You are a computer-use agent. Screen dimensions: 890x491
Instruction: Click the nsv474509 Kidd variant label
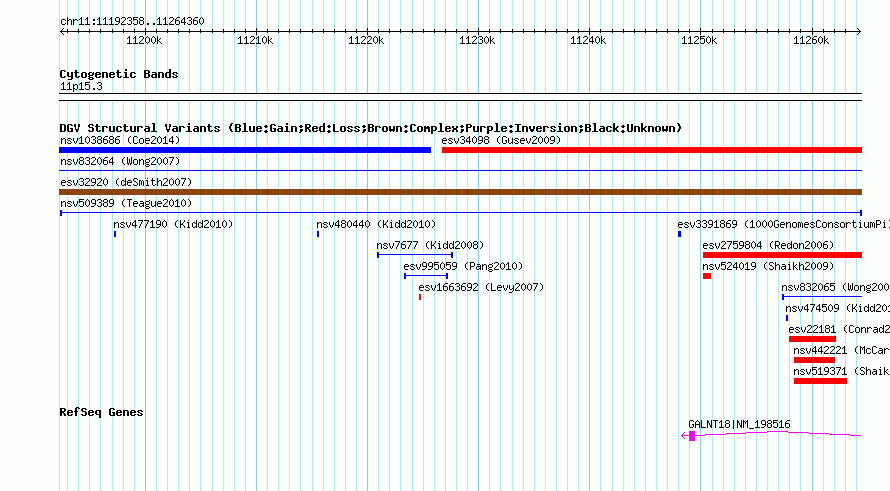coord(837,308)
